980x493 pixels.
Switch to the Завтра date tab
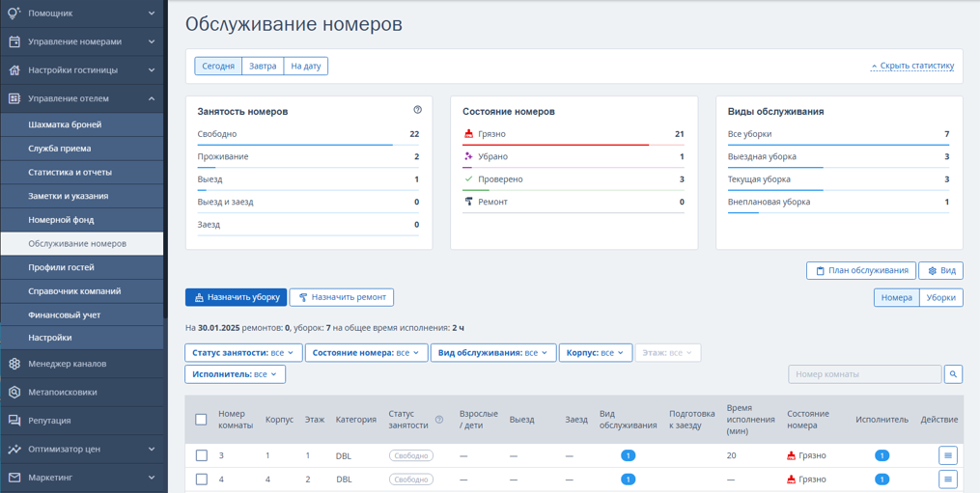click(264, 66)
